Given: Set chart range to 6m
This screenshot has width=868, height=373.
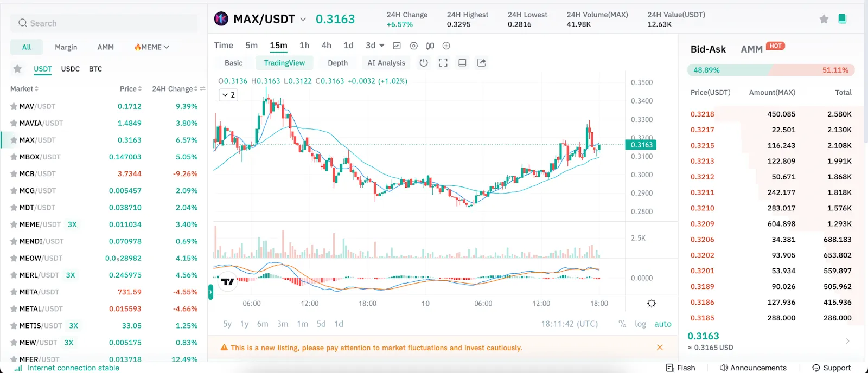Looking at the screenshot, I should 263,324.
